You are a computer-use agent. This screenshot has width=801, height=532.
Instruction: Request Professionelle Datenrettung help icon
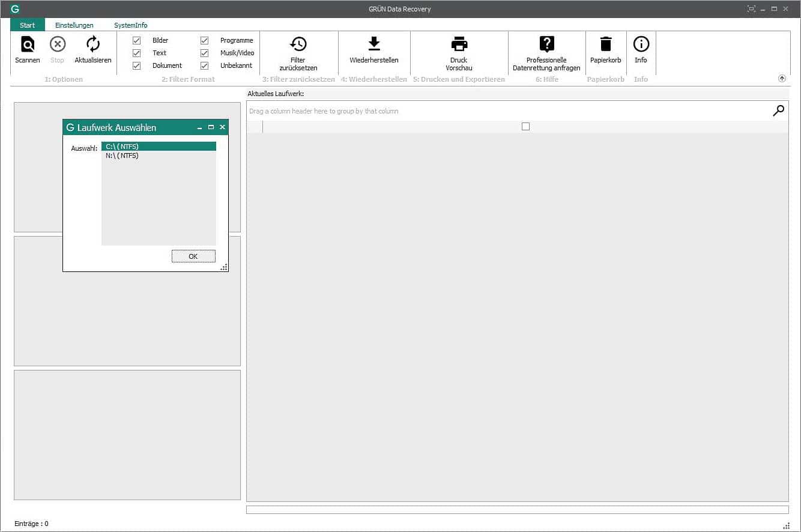pyautogui.click(x=546, y=44)
